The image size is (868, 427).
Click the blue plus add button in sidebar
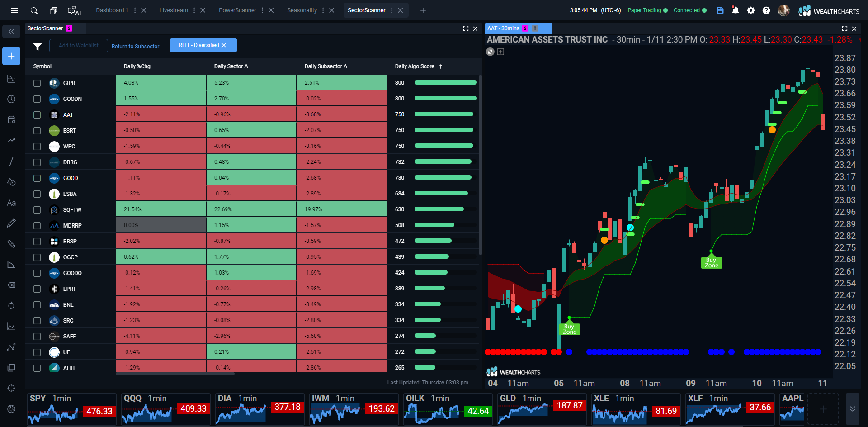coord(11,56)
